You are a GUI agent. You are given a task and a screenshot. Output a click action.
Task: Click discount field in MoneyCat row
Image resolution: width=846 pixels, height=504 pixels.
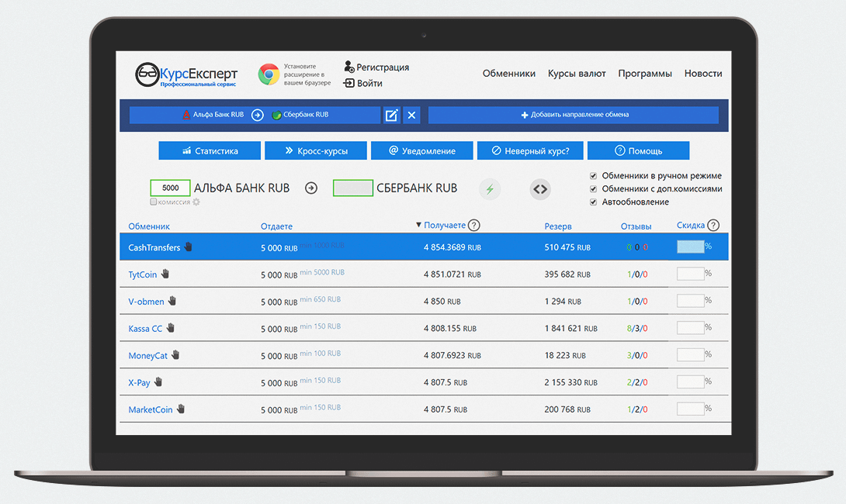point(691,354)
